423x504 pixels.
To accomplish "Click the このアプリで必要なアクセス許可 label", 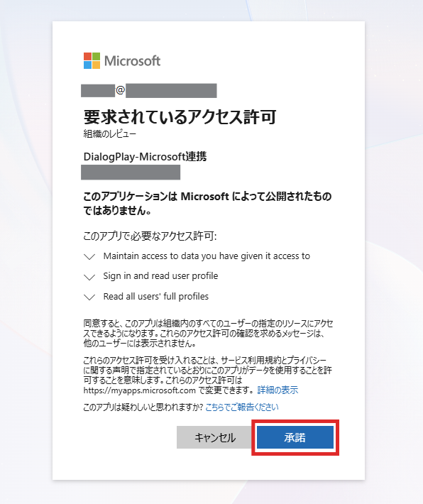I will (x=150, y=236).
